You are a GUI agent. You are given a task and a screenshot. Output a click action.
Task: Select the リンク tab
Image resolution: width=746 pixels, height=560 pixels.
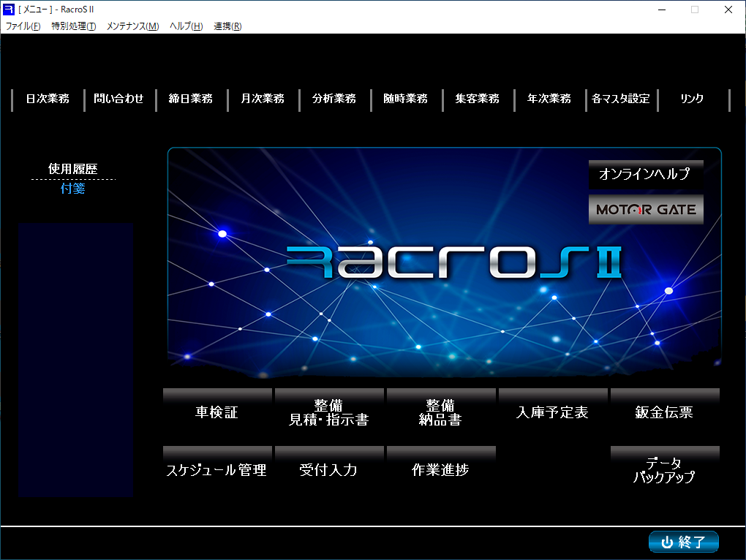[692, 99]
